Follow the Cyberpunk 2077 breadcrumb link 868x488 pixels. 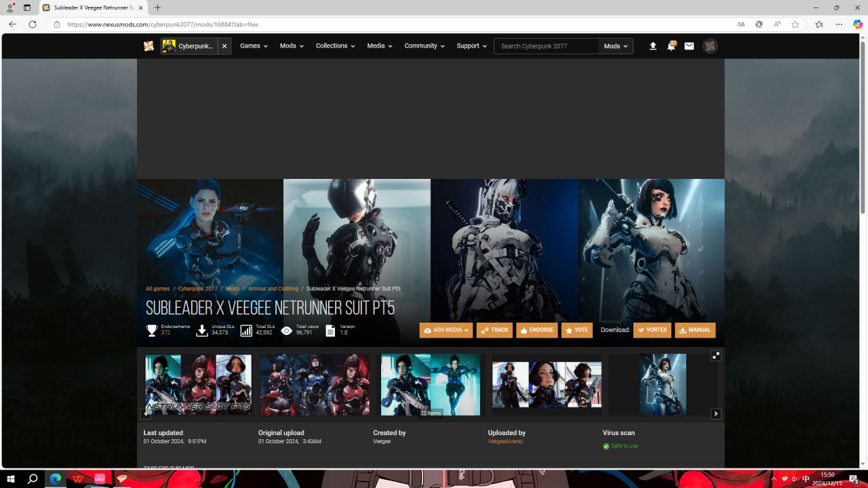[x=198, y=289]
